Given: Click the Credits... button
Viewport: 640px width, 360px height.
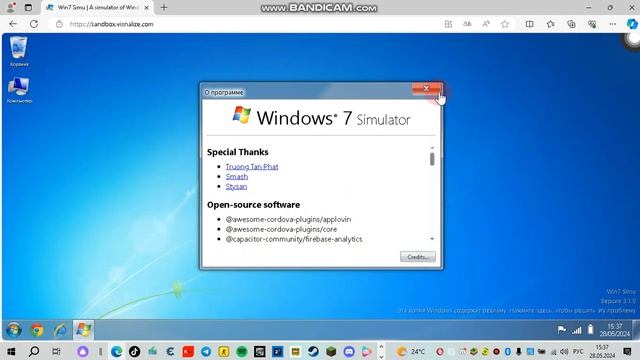Looking at the screenshot, I should tap(418, 257).
